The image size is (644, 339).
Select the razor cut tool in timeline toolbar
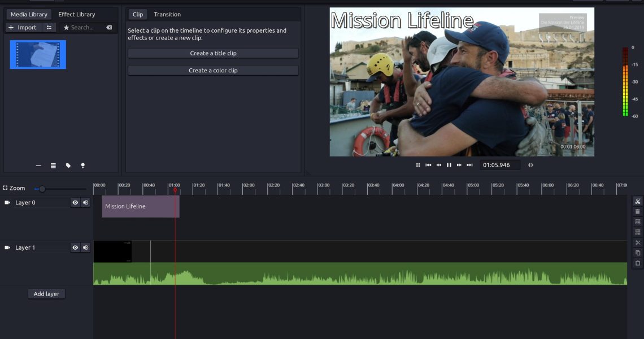638,202
